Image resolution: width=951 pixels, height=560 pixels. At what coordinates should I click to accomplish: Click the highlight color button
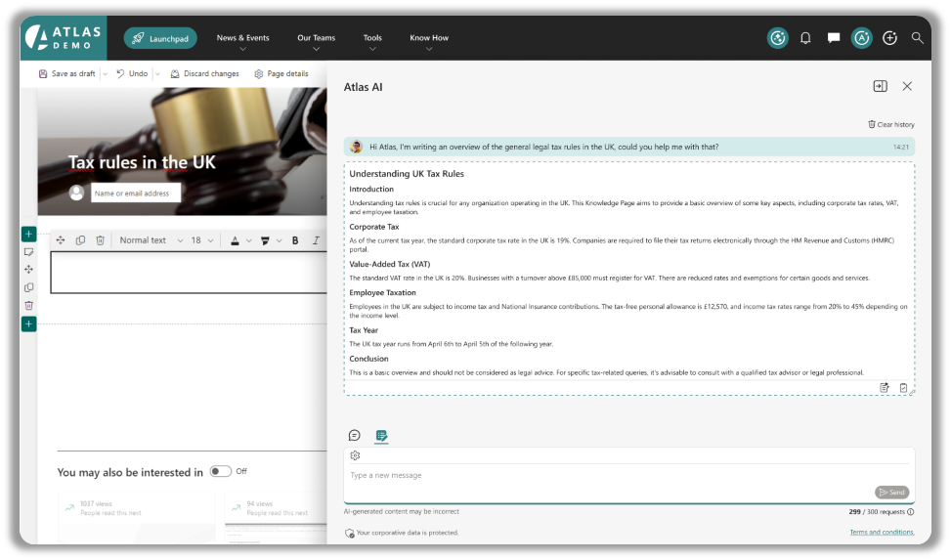[265, 240]
